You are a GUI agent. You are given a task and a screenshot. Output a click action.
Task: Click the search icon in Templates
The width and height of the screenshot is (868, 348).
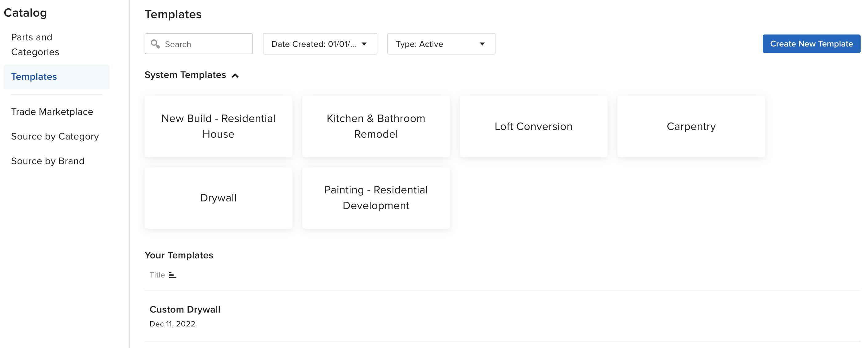click(157, 44)
